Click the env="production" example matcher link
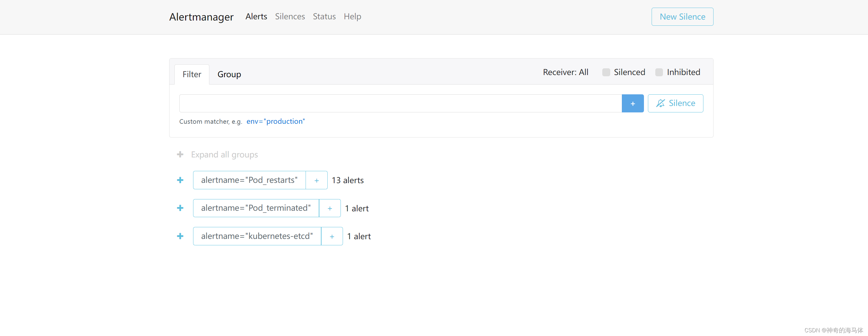The image size is (868, 336). (275, 121)
